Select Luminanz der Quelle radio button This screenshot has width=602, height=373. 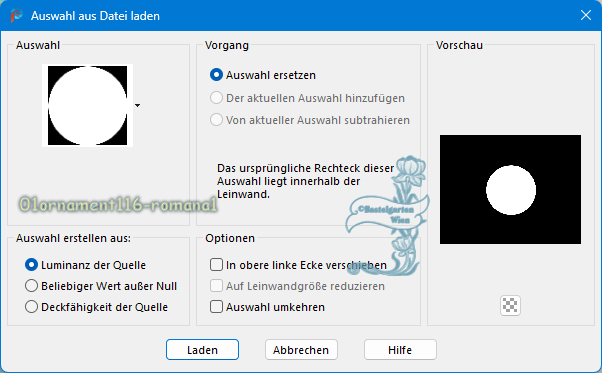(31, 265)
